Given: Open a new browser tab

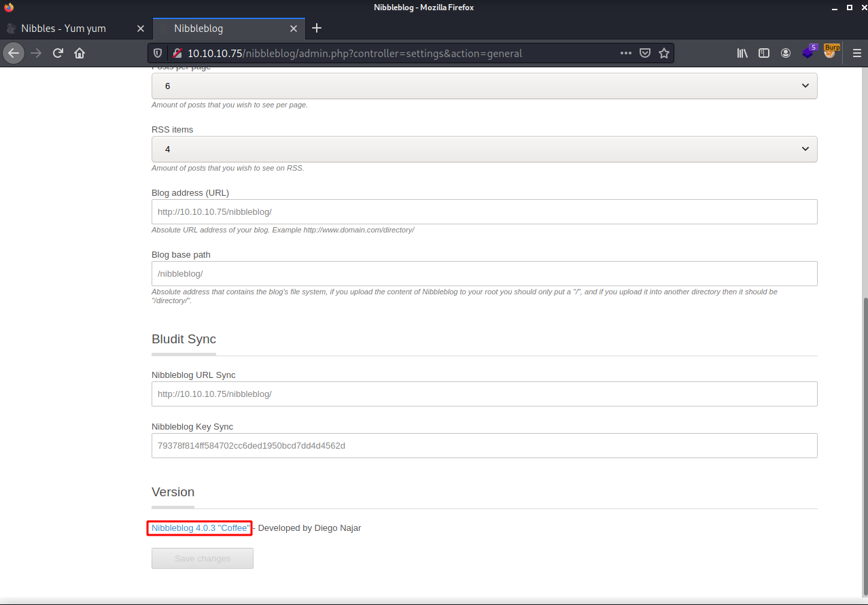Looking at the screenshot, I should [316, 29].
